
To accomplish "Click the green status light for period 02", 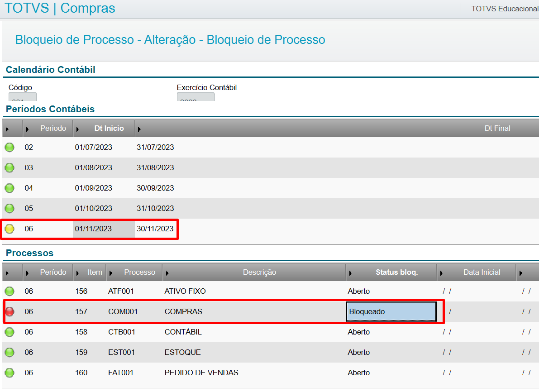I will (x=10, y=147).
